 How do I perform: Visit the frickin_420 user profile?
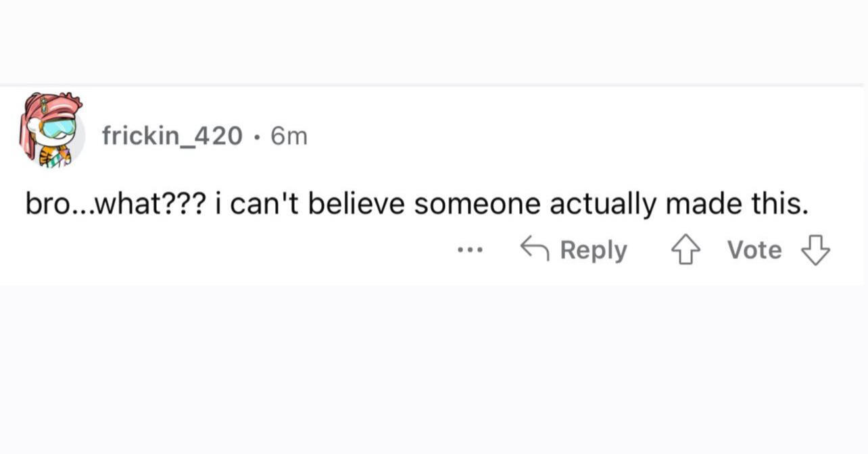coord(172,136)
